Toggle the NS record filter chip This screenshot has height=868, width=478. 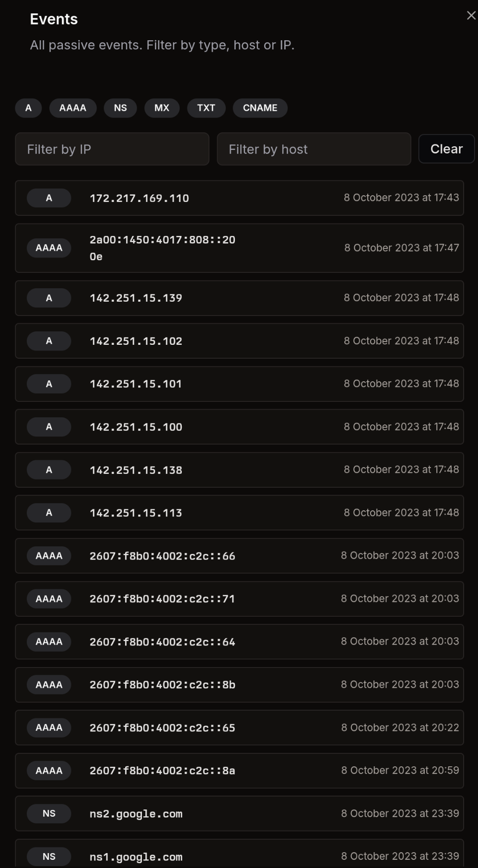click(x=120, y=108)
